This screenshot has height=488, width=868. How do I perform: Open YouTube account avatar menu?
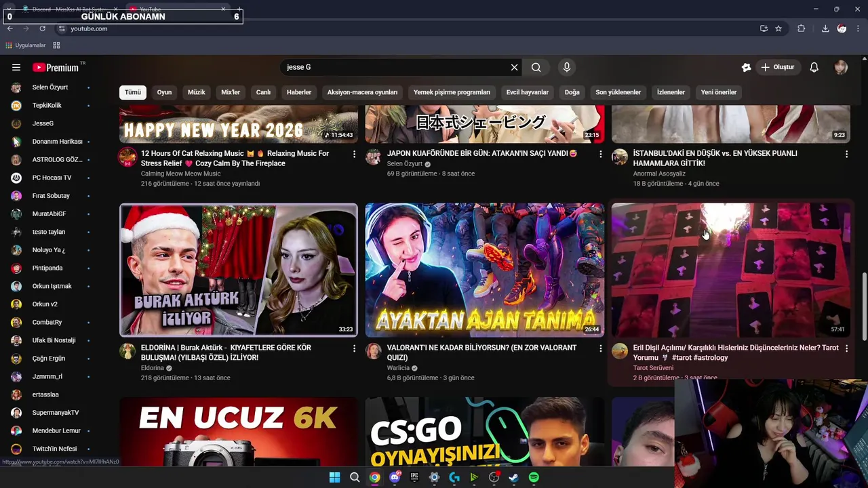[x=841, y=67]
